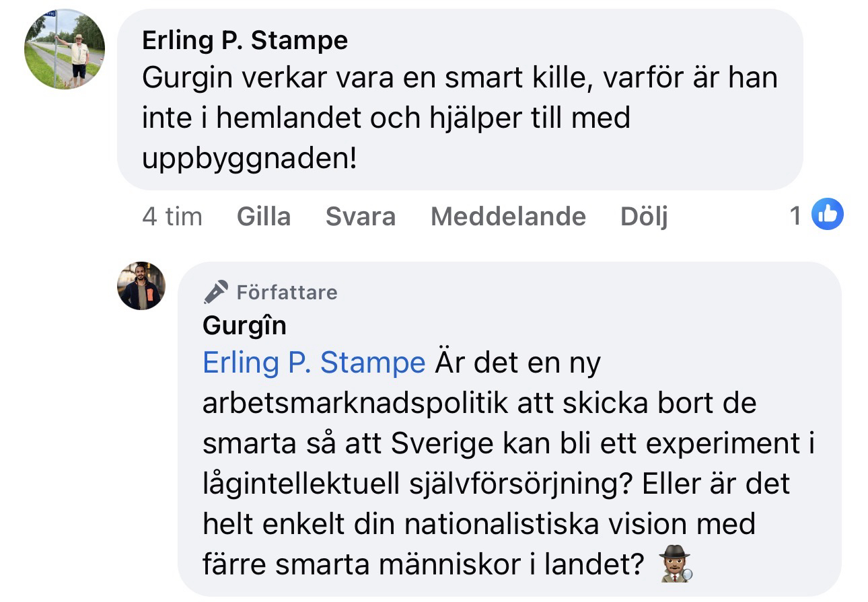Click Meddelande under Erling's comment
This screenshot has height=602, width=868.
click(508, 217)
